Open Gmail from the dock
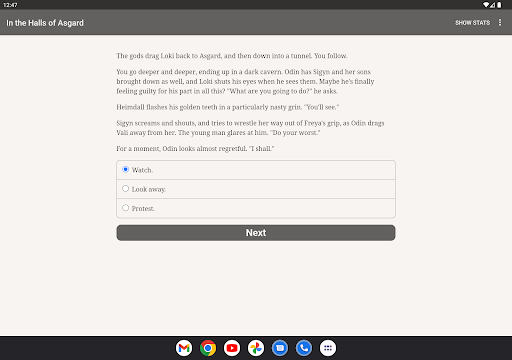The width and height of the screenshot is (512, 360). pyautogui.click(x=184, y=348)
